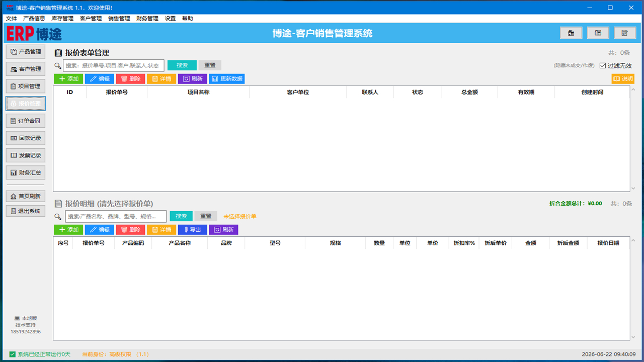
Task: Click the home icon button in header
Action: tap(571, 33)
